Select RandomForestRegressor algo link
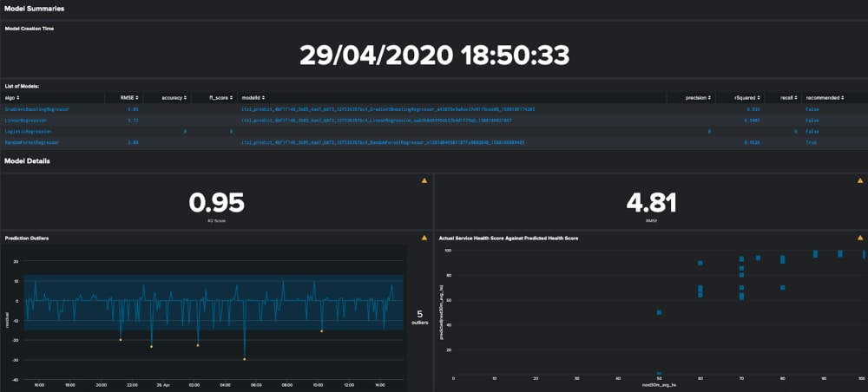This screenshot has width=868, height=392. coord(31,141)
